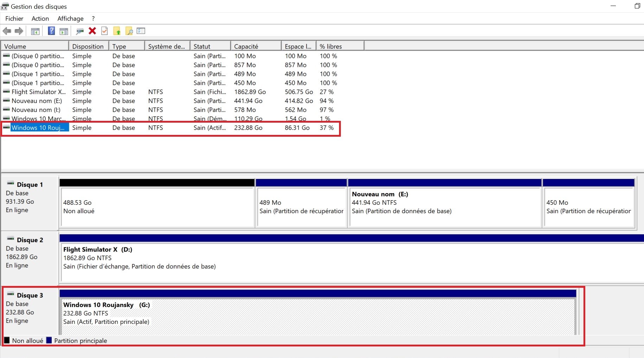Click the checklist view toolbar icon
Screen dimensions: 644x358
coord(141,31)
